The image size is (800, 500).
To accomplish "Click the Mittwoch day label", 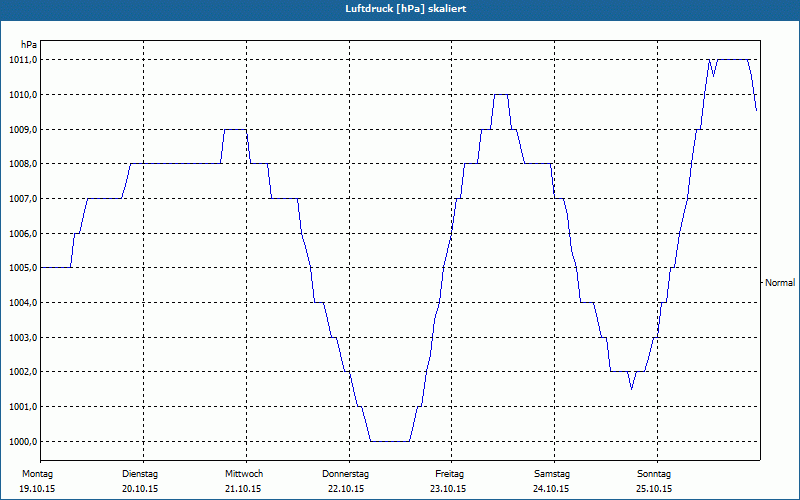I will (x=244, y=474).
